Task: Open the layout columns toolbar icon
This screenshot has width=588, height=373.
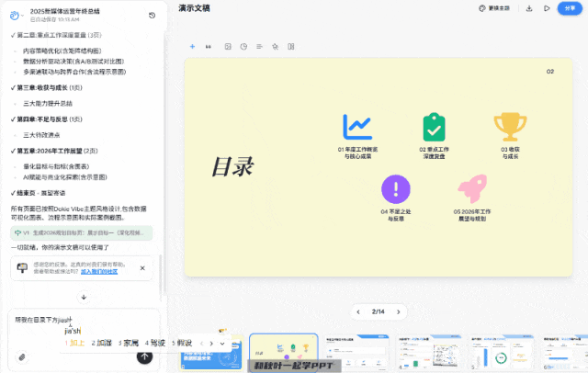Action: (x=291, y=47)
